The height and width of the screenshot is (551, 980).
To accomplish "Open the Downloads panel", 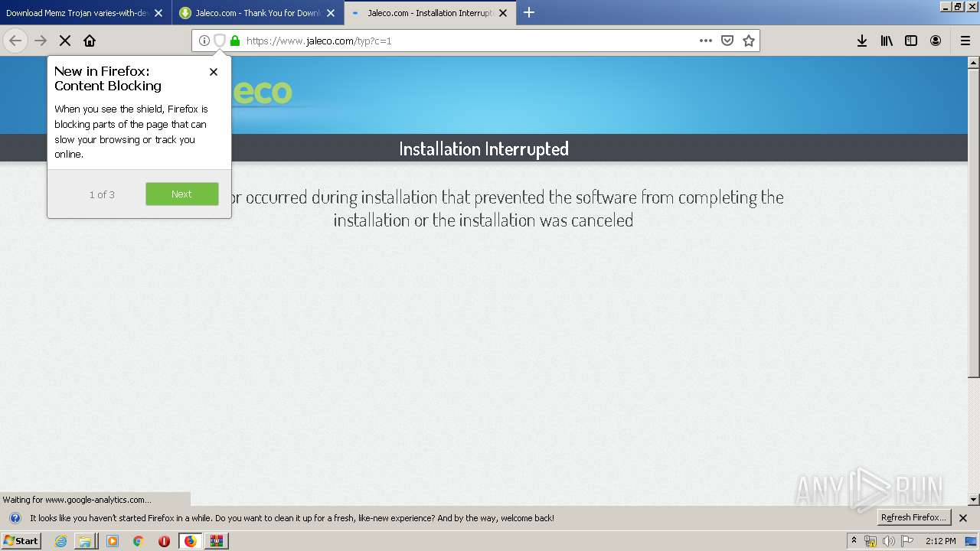I will tap(862, 41).
